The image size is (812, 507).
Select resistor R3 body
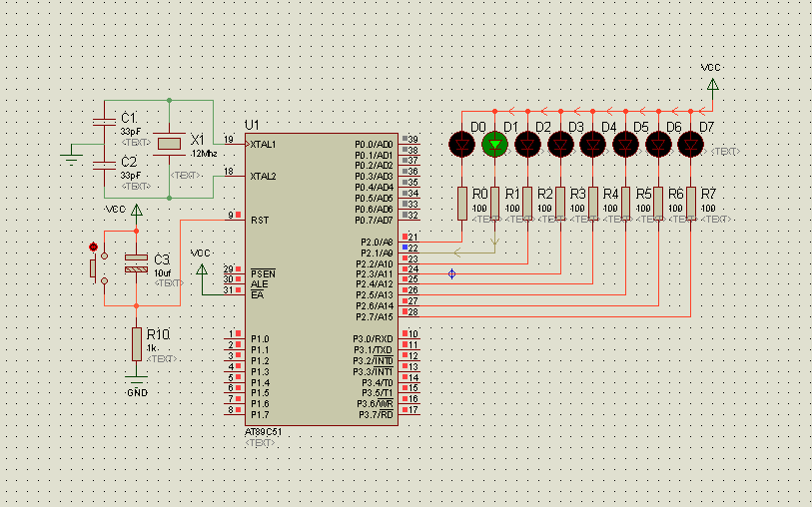click(560, 204)
